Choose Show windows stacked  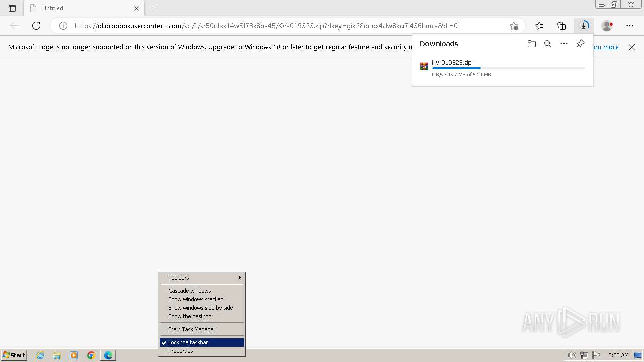pyautogui.click(x=202, y=299)
